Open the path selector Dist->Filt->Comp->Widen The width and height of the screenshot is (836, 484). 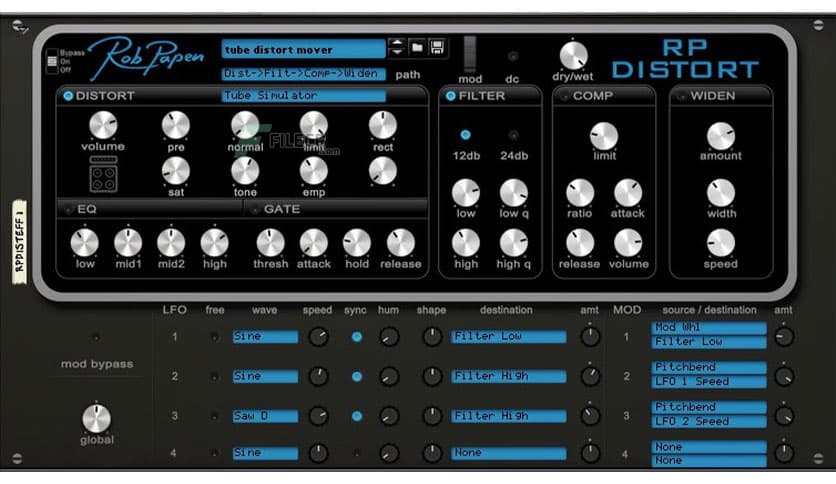(x=303, y=74)
